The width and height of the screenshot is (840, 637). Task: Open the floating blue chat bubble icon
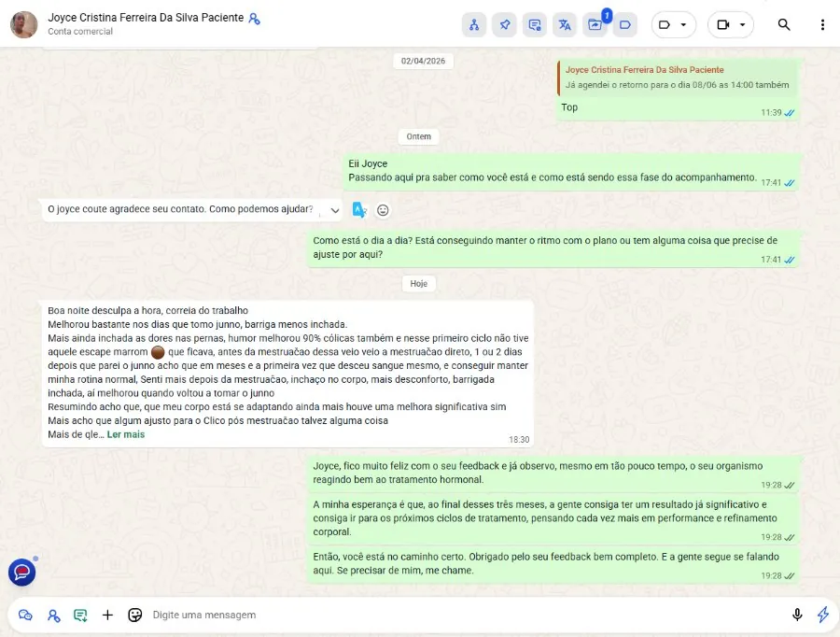point(22,572)
